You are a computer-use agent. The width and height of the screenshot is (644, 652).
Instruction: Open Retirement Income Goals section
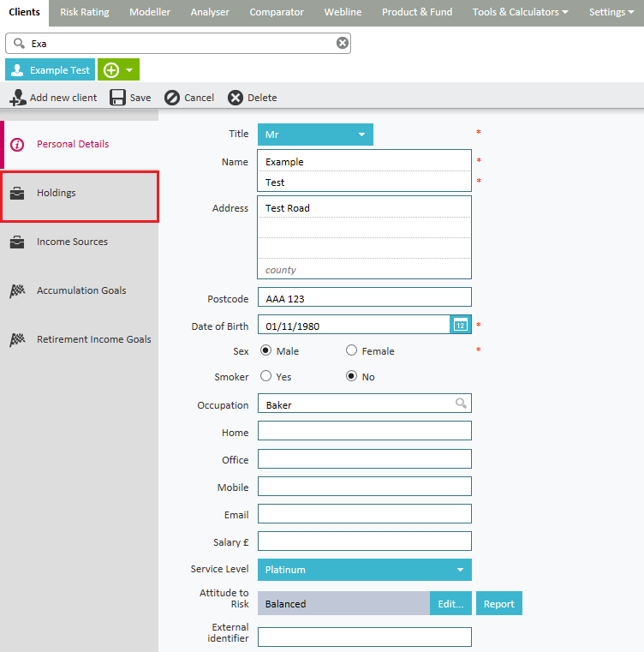pyautogui.click(x=79, y=339)
